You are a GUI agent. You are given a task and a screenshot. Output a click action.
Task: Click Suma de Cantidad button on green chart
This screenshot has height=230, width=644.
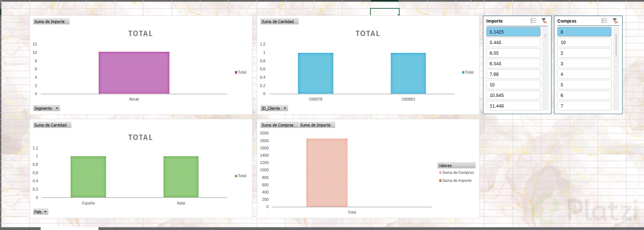click(x=52, y=125)
